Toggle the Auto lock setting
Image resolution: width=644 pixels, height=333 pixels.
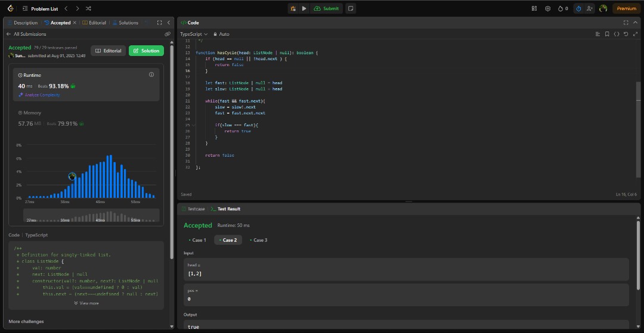click(x=221, y=34)
